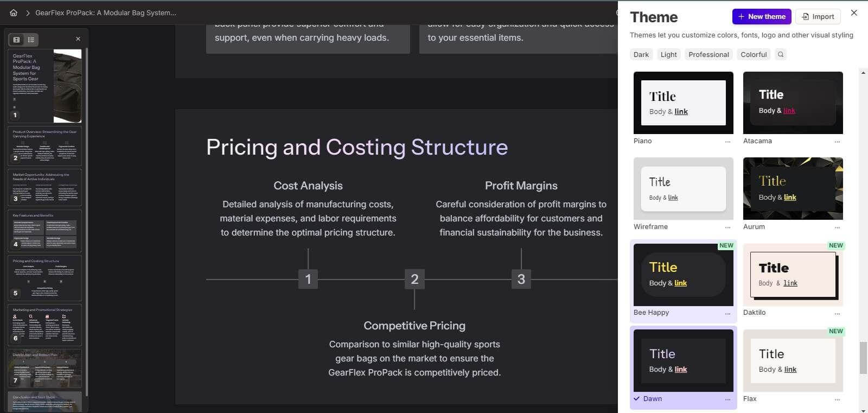This screenshot has width=868, height=413.
Task: Open options menu for Piano theme
Action: click(727, 142)
